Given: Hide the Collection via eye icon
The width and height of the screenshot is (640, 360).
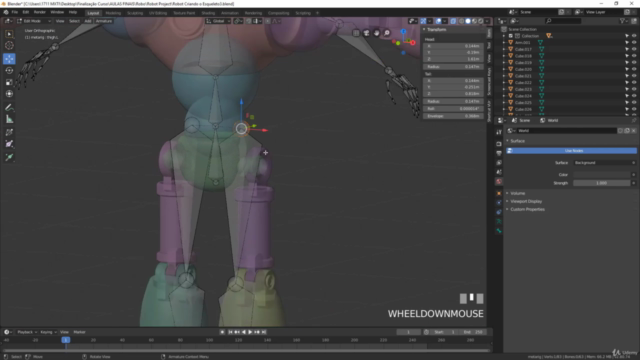Looking at the screenshot, I should click(x=634, y=36).
